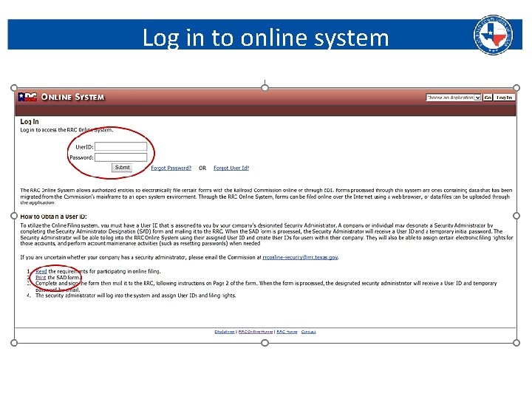Click the 'UserID:' field label
532x399 pixels.
84,147
